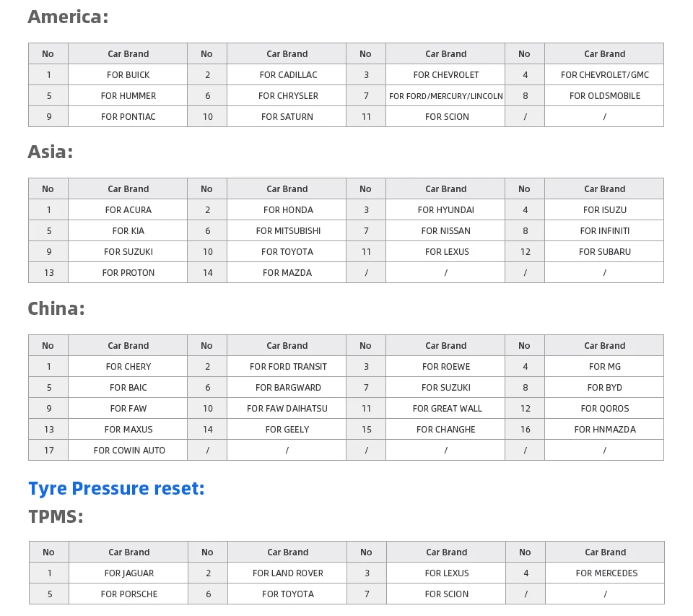Screen dimensions: 693x616
Task: Select FOR FORD TRANSIT cell
Action: click(x=287, y=366)
